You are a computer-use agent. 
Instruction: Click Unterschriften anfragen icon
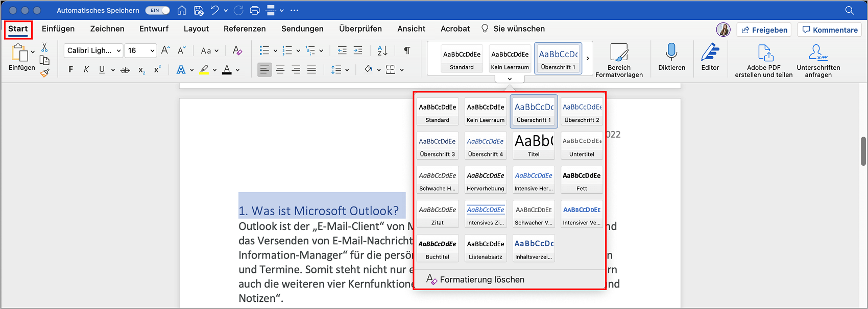[818, 60]
